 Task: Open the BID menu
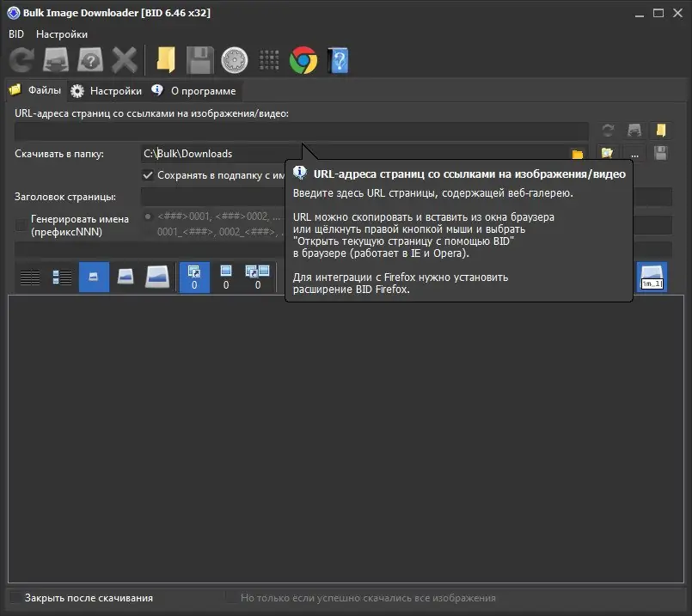[15, 34]
